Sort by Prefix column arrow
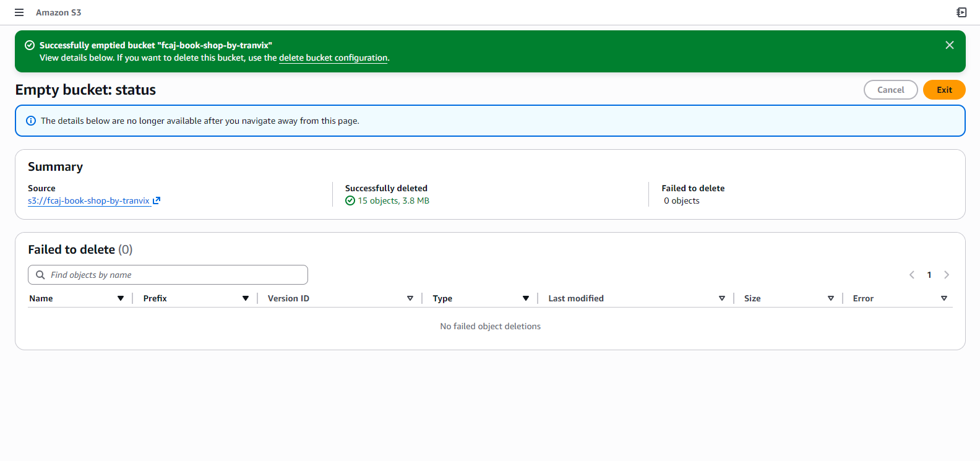 246,298
